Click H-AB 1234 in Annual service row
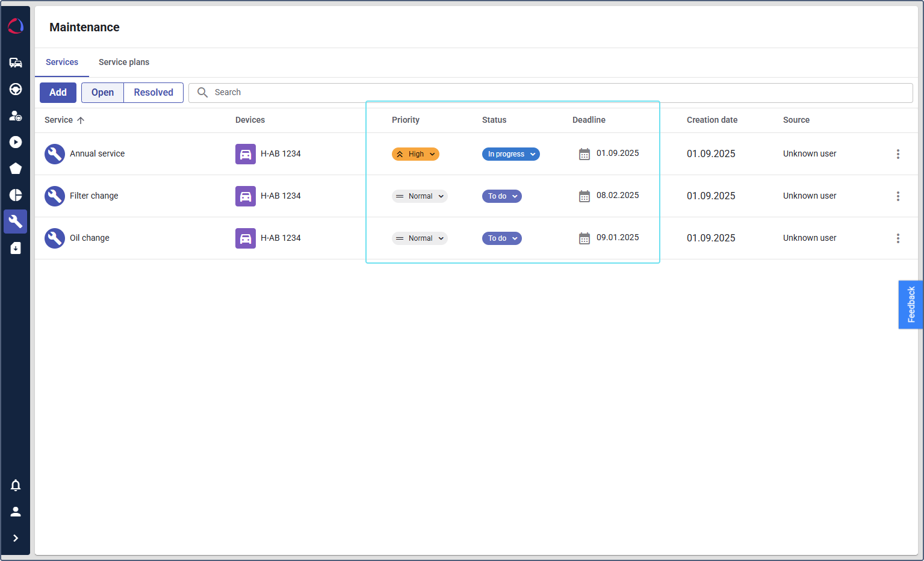924x561 pixels. coord(281,153)
